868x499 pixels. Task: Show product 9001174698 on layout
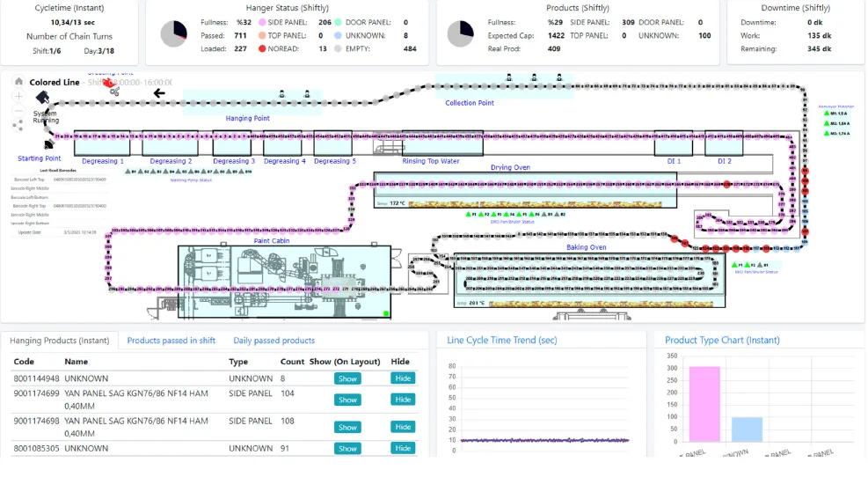point(347,428)
